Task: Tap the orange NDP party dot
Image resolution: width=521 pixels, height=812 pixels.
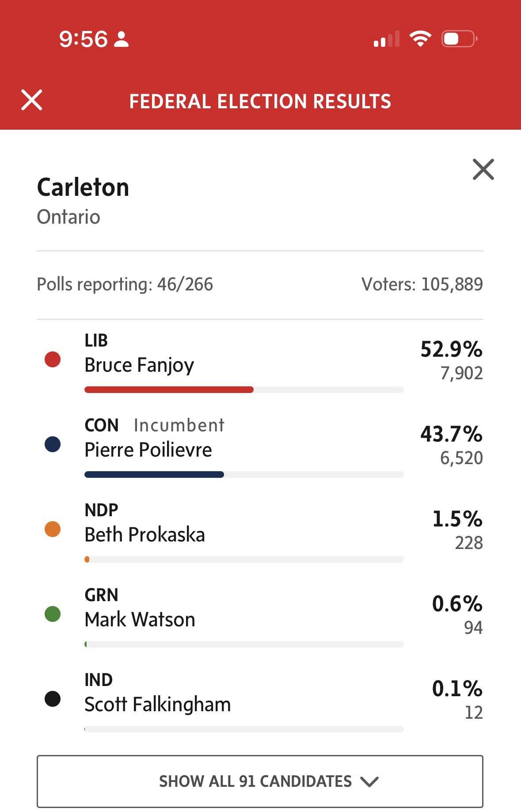Action: coord(53,529)
